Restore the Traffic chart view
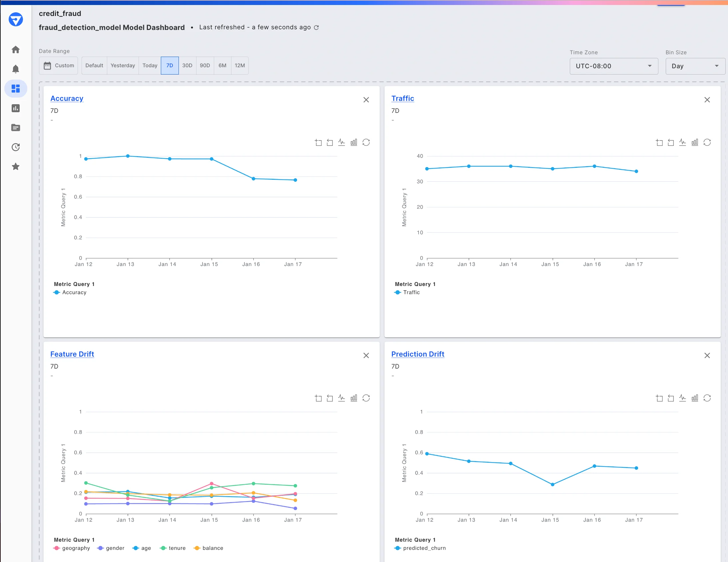The width and height of the screenshot is (728, 562). (707, 142)
